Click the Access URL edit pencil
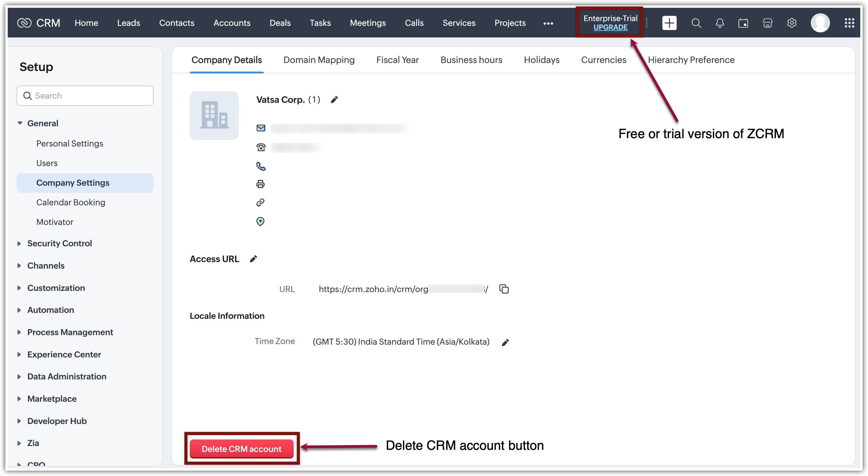Image resolution: width=868 pixels, height=476 pixels. tap(253, 259)
